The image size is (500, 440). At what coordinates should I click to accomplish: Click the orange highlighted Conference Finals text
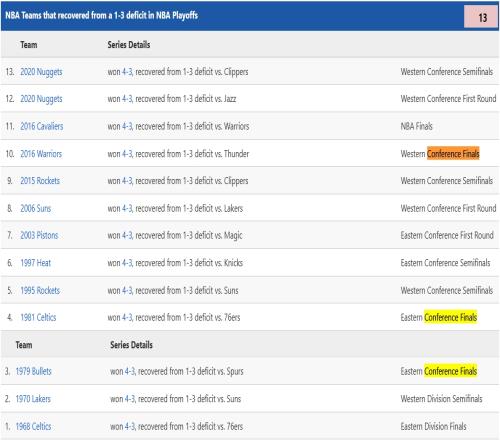pos(453,154)
